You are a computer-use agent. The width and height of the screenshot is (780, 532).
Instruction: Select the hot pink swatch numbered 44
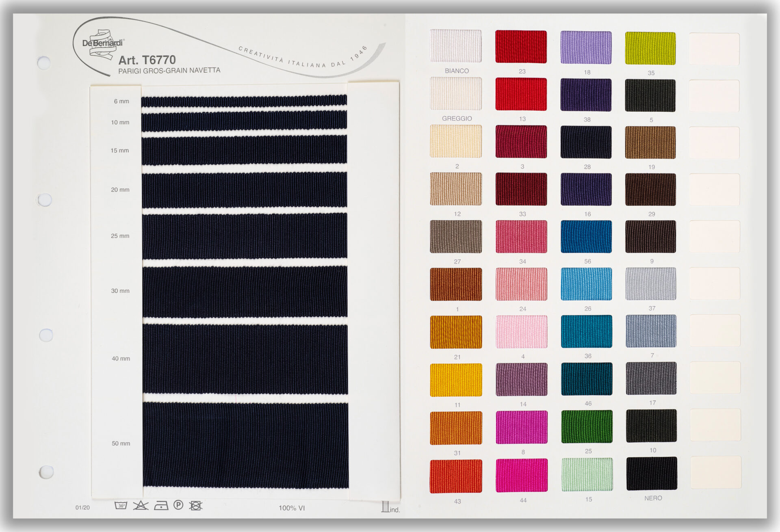tap(522, 476)
